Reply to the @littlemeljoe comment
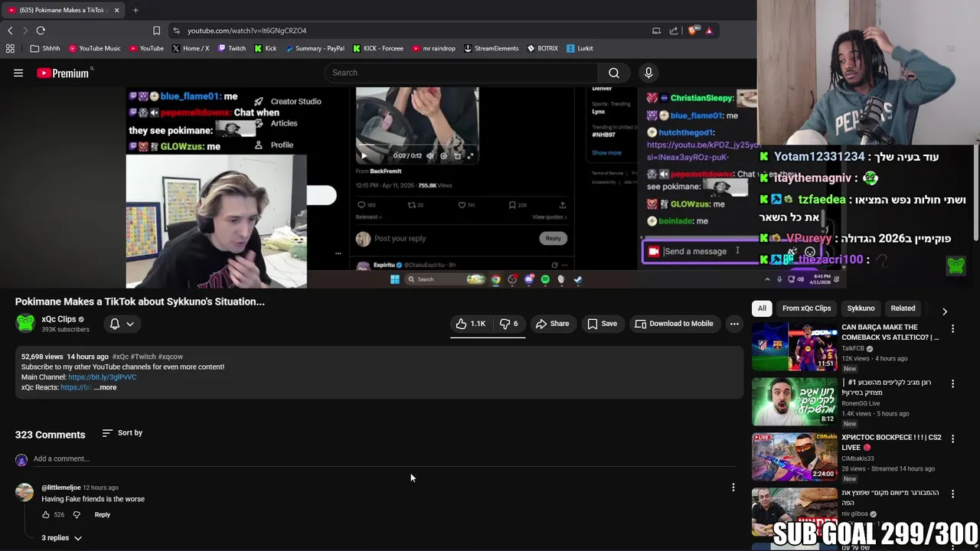Viewport: 980px width, 551px height. 102,515
